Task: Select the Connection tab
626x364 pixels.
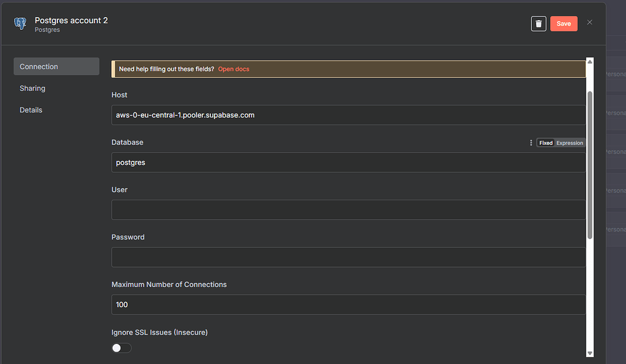Action: click(x=39, y=66)
